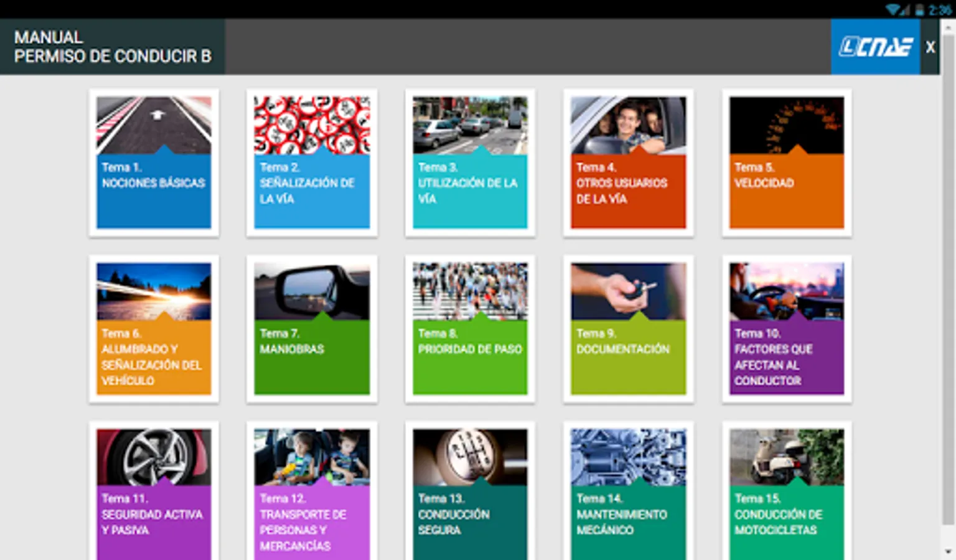Viewport: 956px width, 560px height.
Task: Exit the manual with the X button
Action: (930, 47)
